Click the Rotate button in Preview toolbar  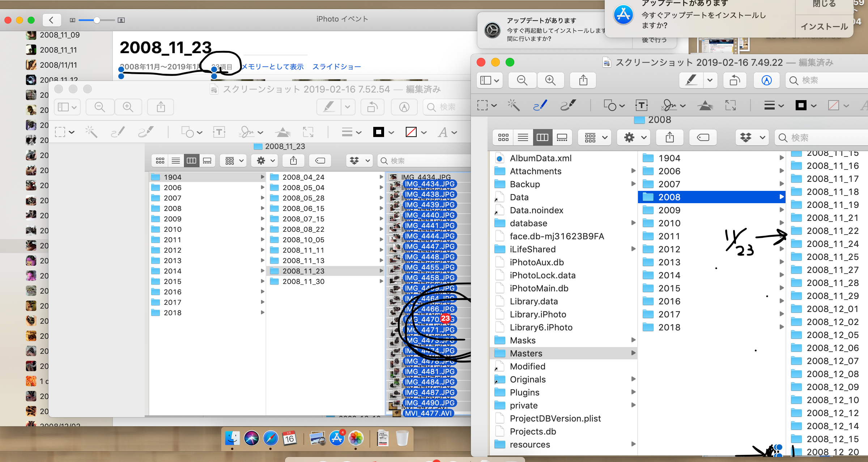click(x=734, y=80)
